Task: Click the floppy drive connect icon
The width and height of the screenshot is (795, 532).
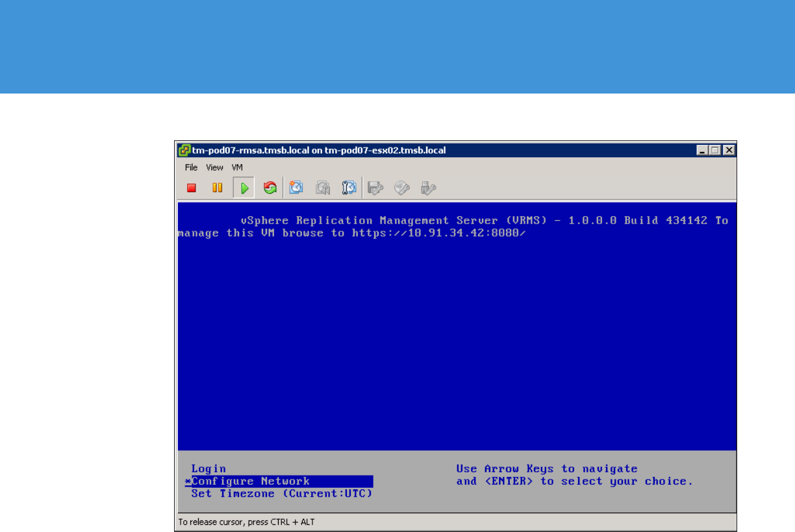Action: tap(375, 188)
